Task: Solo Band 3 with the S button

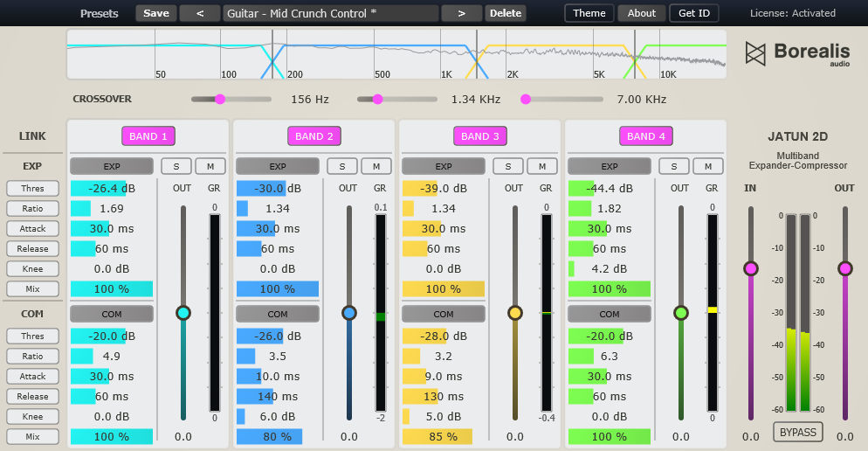Action: click(508, 166)
